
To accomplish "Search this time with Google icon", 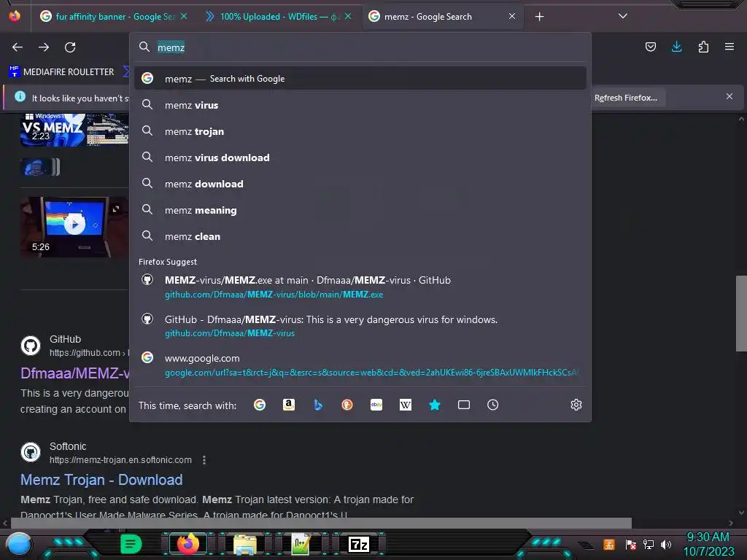I will (x=260, y=405).
